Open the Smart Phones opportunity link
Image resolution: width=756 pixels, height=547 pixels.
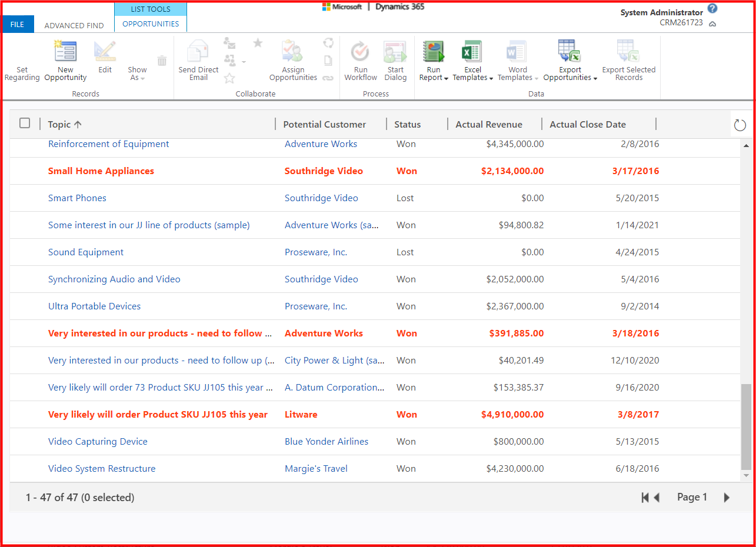tap(77, 198)
